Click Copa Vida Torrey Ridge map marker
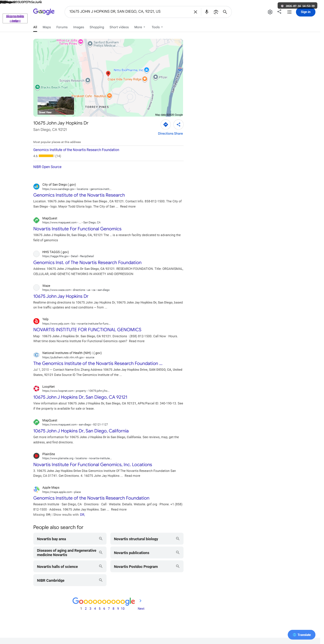Screen dimensions: 324x644 pyautogui.click(x=145, y=79)
